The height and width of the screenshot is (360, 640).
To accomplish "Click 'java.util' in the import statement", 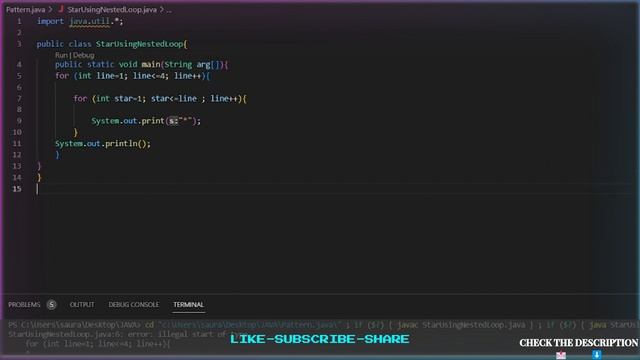I will pos(89,21).
